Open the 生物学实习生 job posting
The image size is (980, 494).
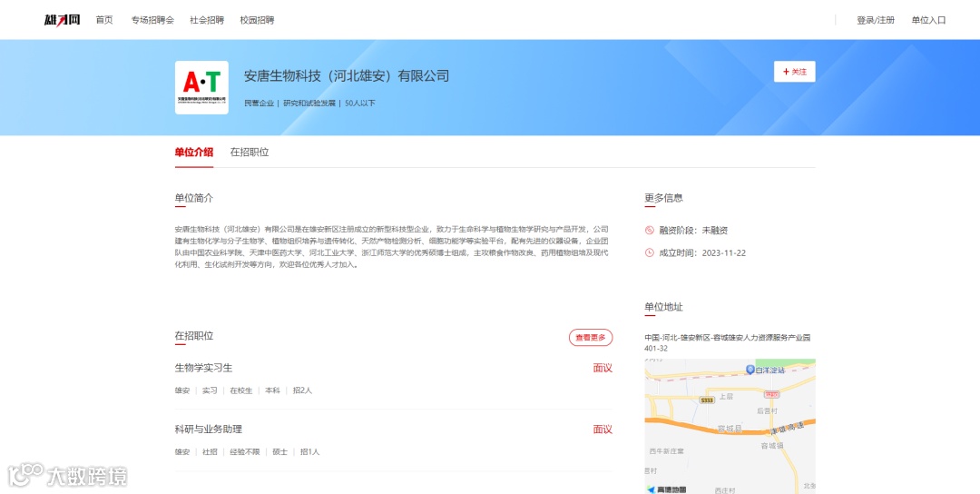coord(204,368)
